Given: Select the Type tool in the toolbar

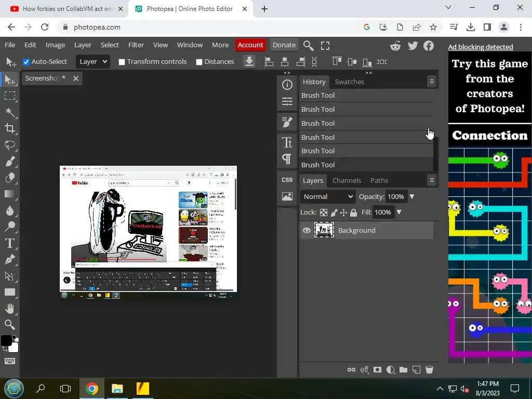Looking at the screenshot, I should coord(10,243).
